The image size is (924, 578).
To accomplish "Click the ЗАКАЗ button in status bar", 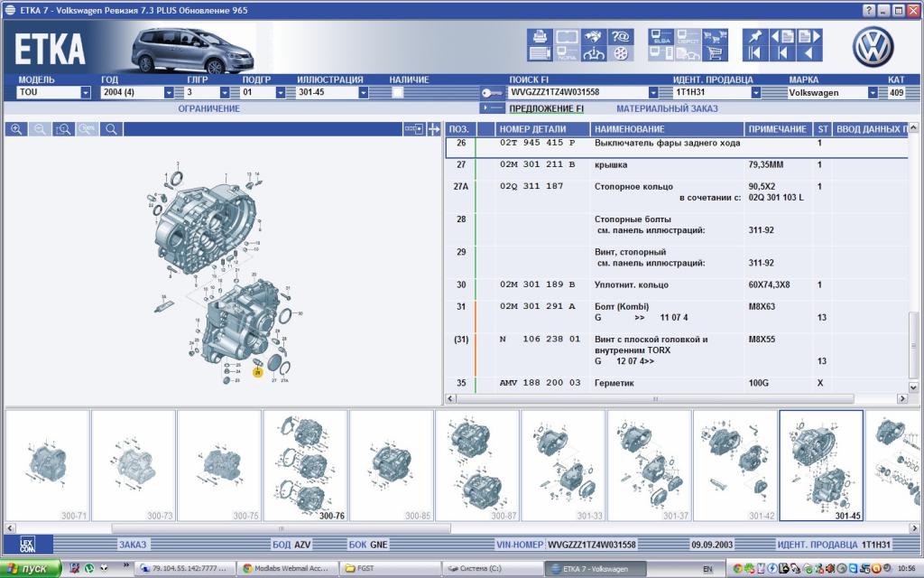I will click(x=133, y=545).
